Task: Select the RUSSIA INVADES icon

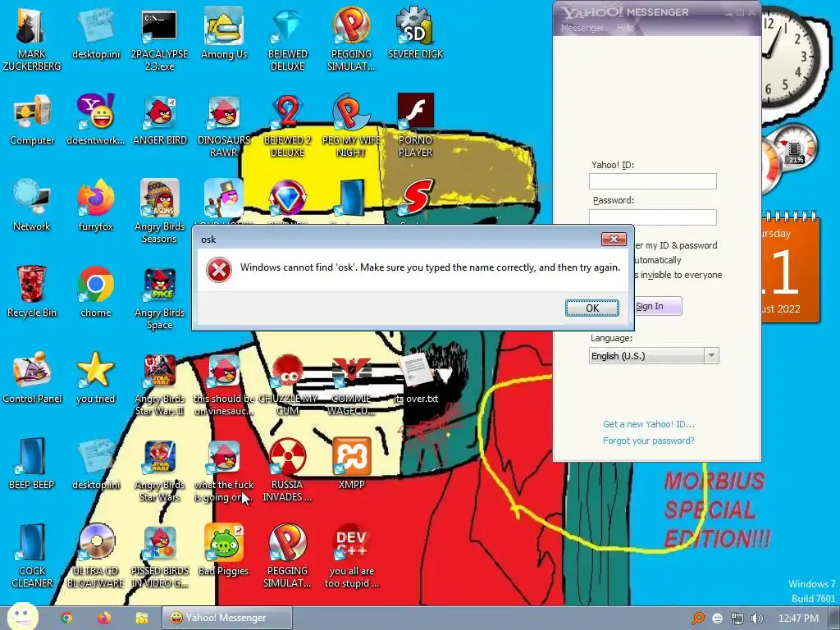Action: tap(288, 470)
